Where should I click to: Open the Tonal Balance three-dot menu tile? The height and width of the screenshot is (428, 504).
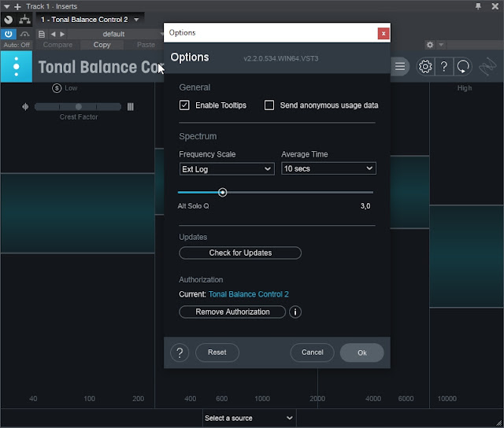click(x=17, y=67)
